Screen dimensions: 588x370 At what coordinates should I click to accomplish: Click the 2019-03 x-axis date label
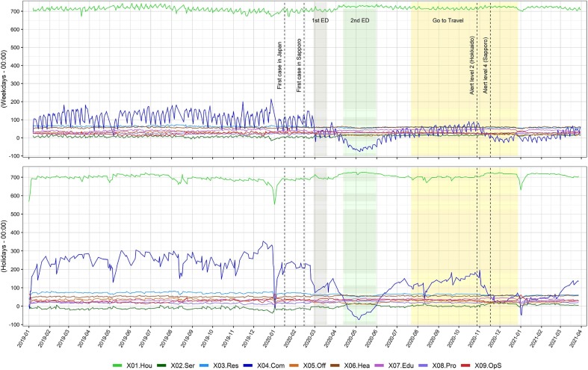click(64, 340)
